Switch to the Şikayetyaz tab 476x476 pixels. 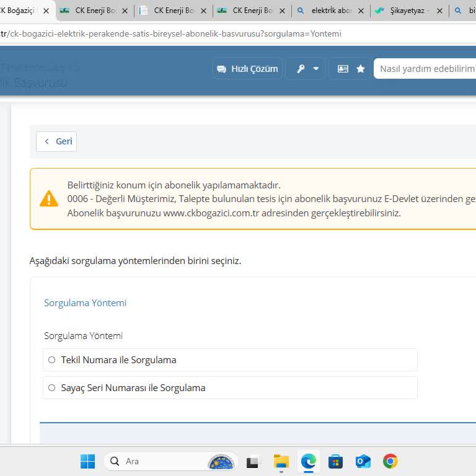tap(410, 11)
